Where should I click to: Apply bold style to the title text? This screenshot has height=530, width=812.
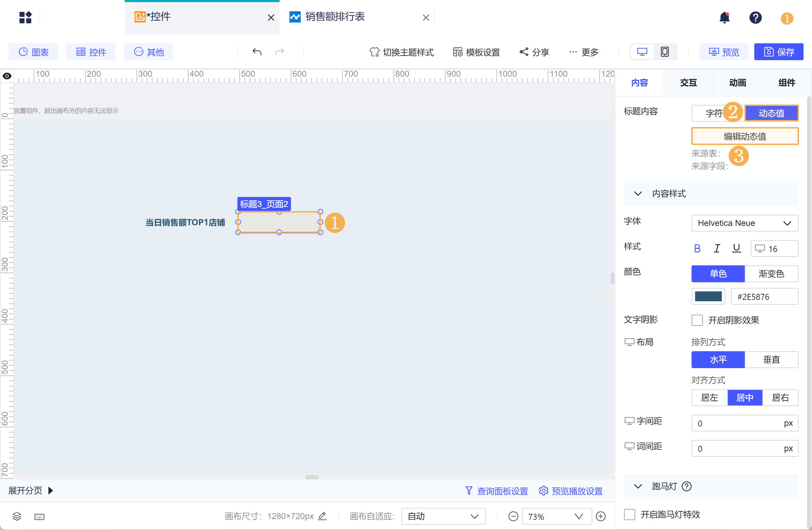pyautogui.click(x=697, y=248)
